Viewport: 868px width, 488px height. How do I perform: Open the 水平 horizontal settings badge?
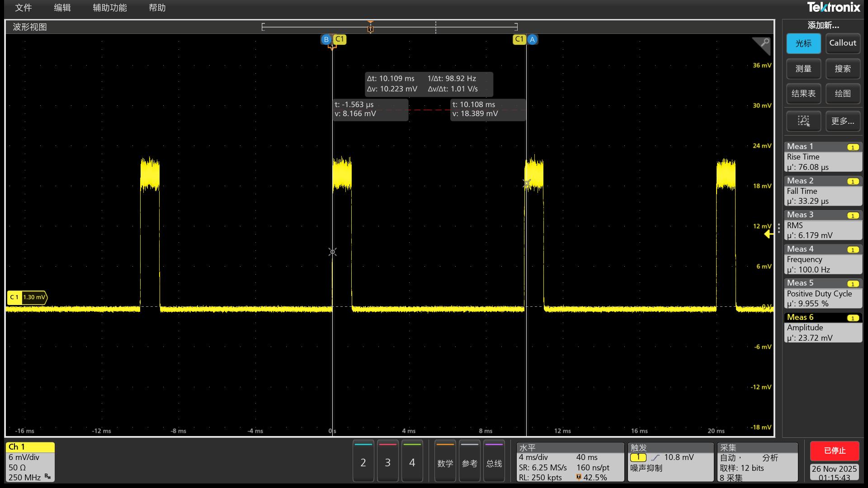point(570,462)
